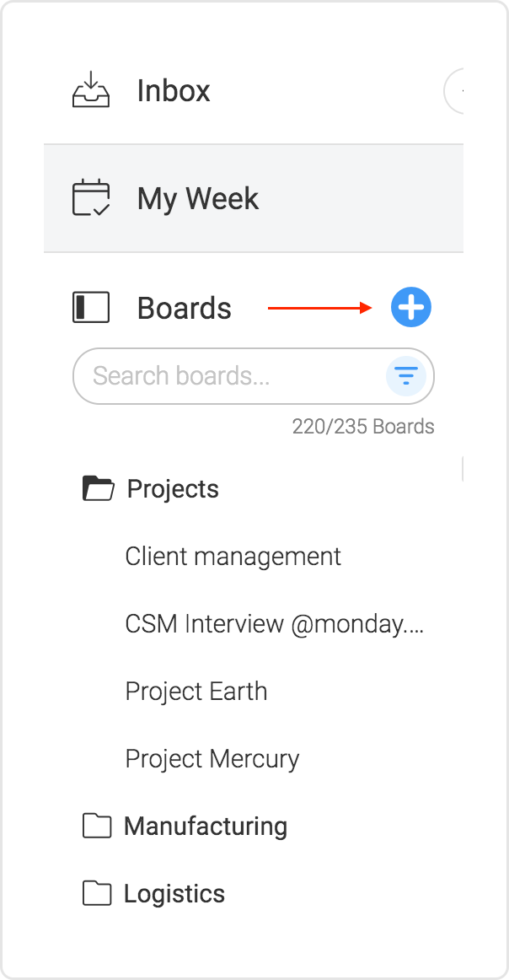The height and width of the screenshot is (980, 509).
Task: Expand the Logistics folder icon
Action: pyautogui.click(x=97, y=894)
